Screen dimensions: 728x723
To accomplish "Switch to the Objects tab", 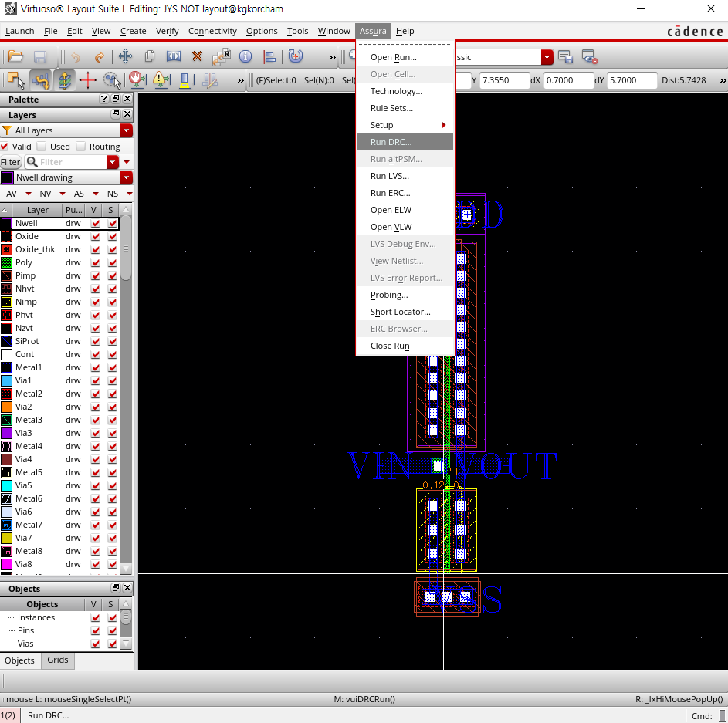I will [x=19, y=660].
